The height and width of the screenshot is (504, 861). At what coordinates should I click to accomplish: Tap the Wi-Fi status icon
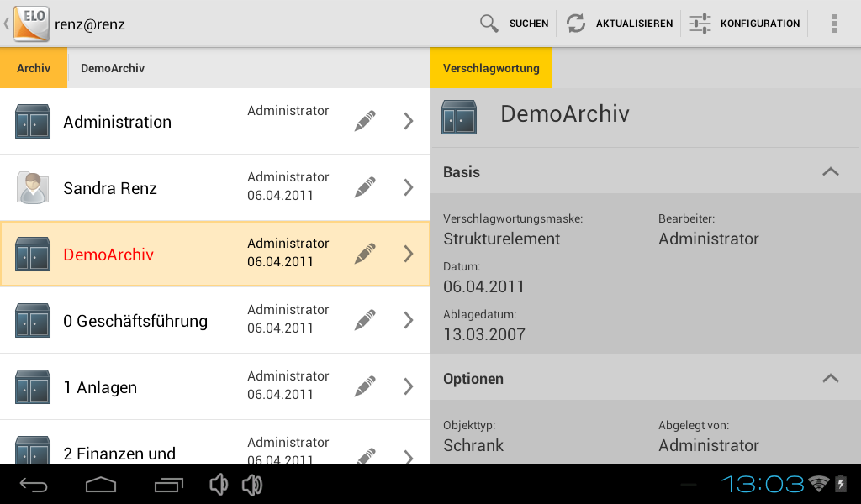(x=819, y=484)
